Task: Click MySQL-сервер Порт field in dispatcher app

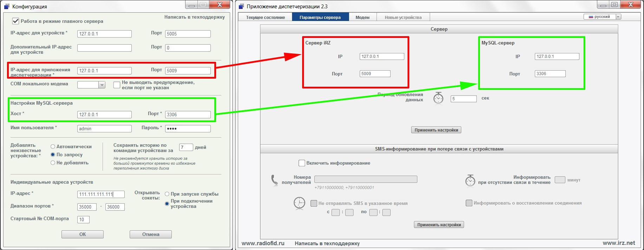Action: click(550, 74)
